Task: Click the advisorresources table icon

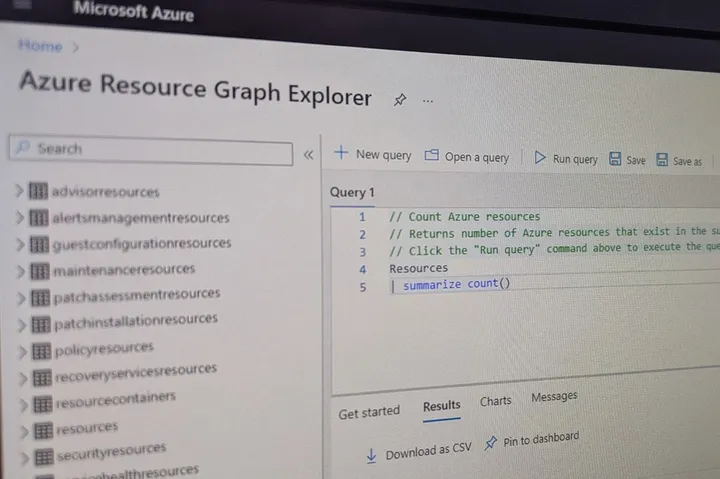Action: [38, 191]
